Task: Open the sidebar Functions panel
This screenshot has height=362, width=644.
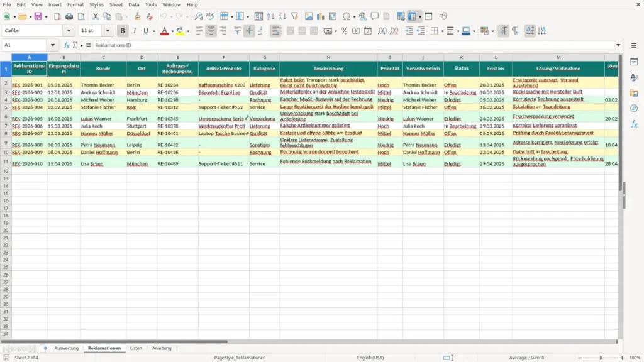Action: [x=634, y=124]
